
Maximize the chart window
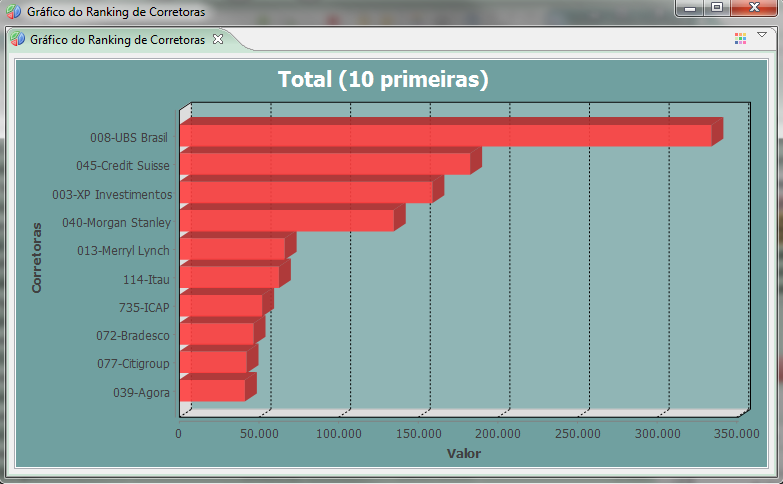tap(717, 7)
